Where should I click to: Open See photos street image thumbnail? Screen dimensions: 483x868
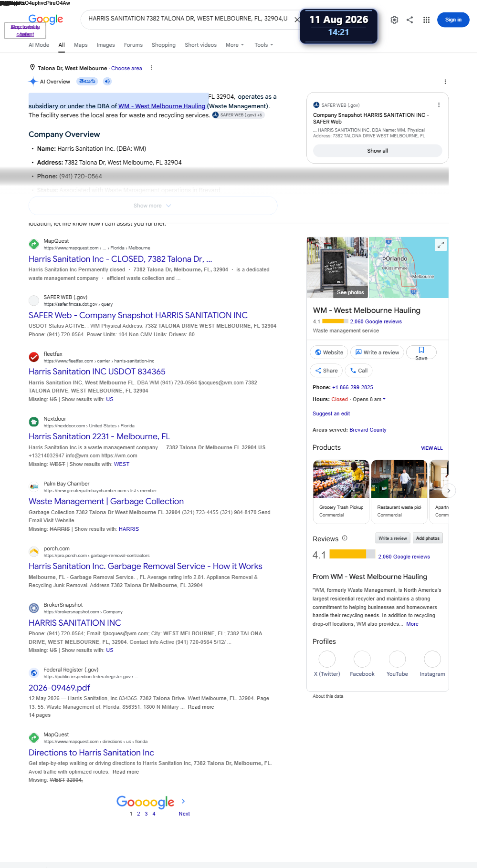tap(337, 268)
